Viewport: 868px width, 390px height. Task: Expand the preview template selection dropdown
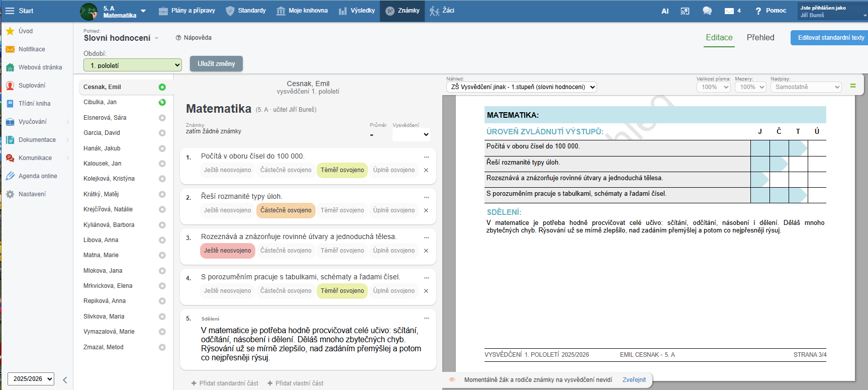pos(521,87)
